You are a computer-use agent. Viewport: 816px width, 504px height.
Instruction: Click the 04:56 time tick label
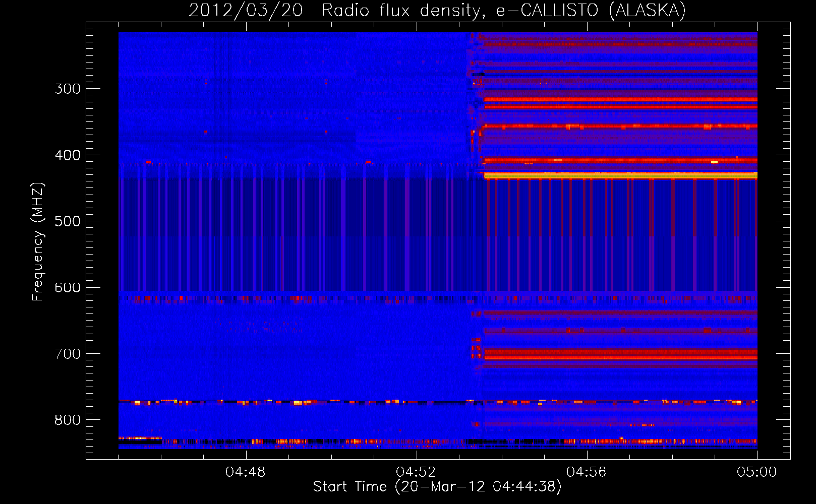pyautogui.click(x=587, y=472)
